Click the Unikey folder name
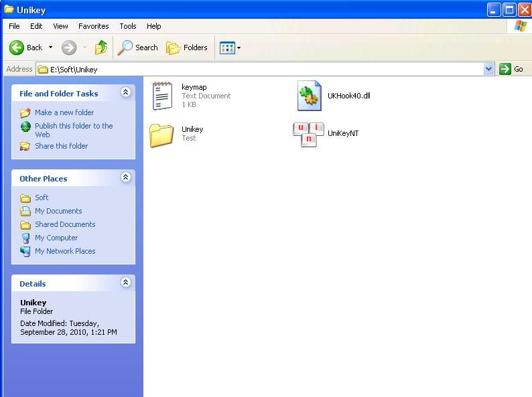This screenshot has width=532, height=397. [192, 129]
